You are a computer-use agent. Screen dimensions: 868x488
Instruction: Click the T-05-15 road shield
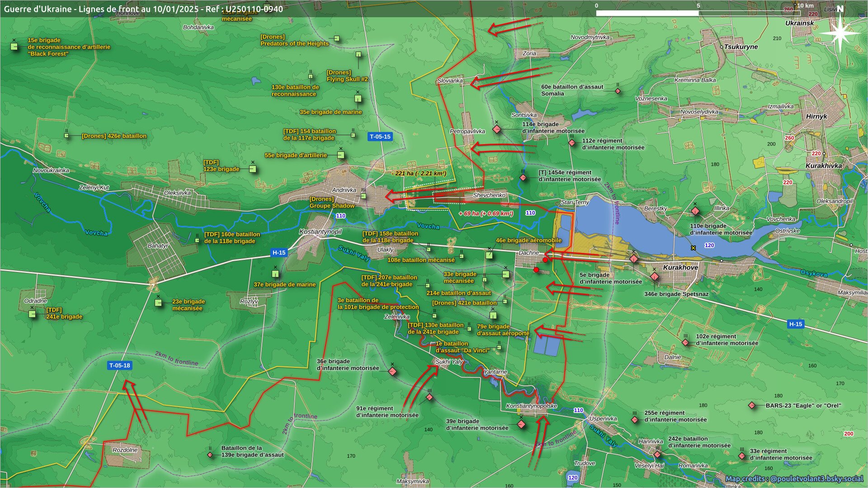(380, 136)
